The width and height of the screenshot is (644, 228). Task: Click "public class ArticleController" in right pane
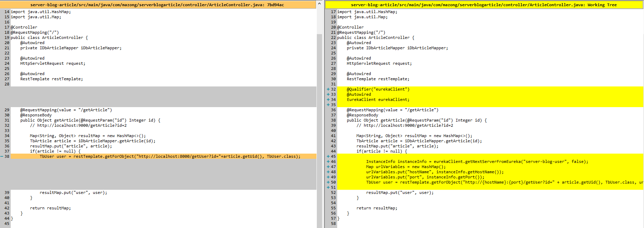coord(375,38)
